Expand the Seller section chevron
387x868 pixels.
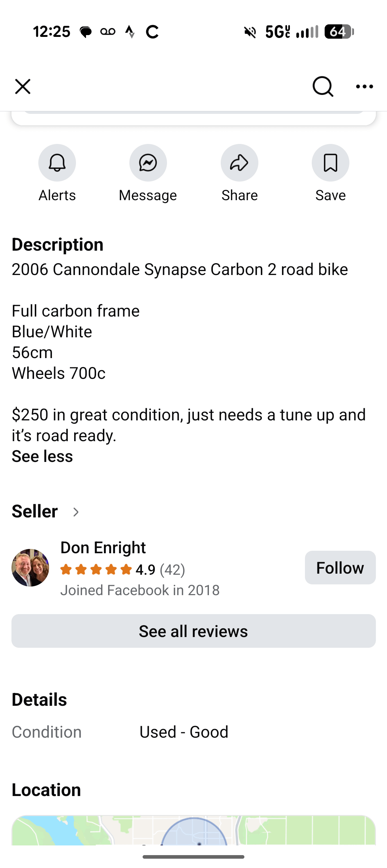click(x=76, y=512)
